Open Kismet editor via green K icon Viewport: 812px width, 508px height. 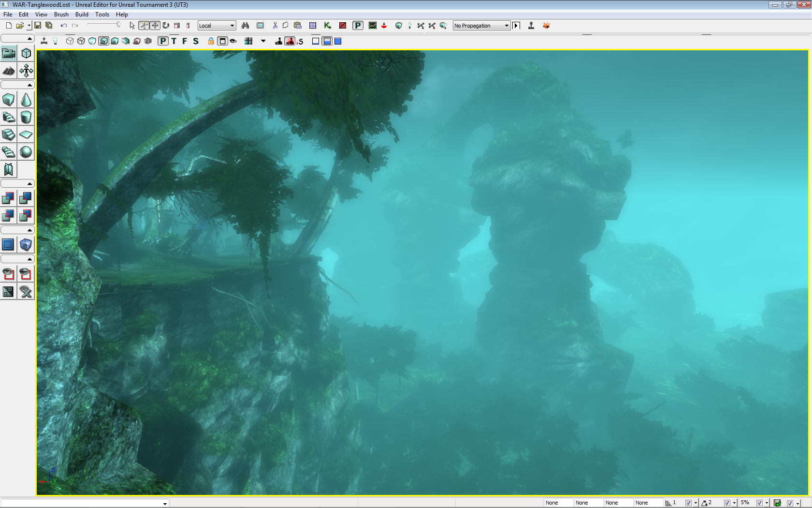(x=328, y=26)
